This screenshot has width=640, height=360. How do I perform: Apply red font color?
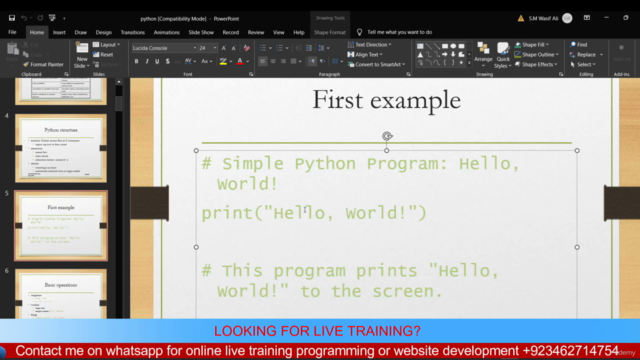point(240,61)
